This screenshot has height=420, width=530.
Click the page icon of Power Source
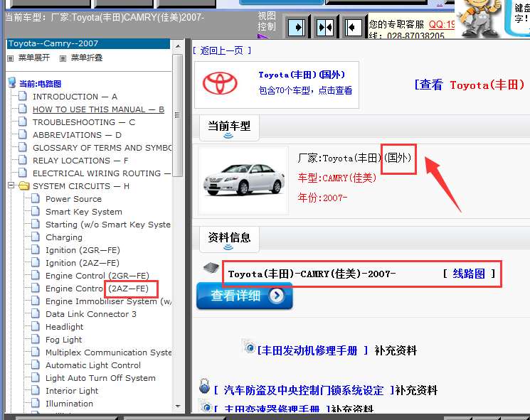point(36,198)
